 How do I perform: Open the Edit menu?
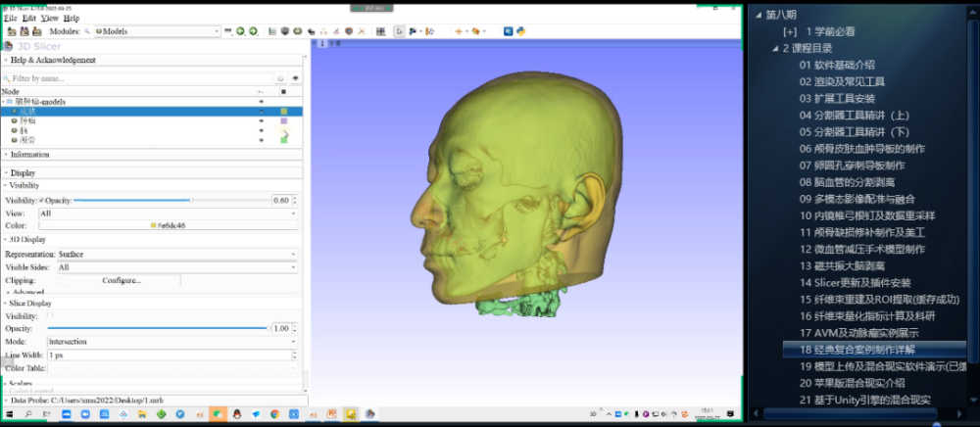pos(29,18)
